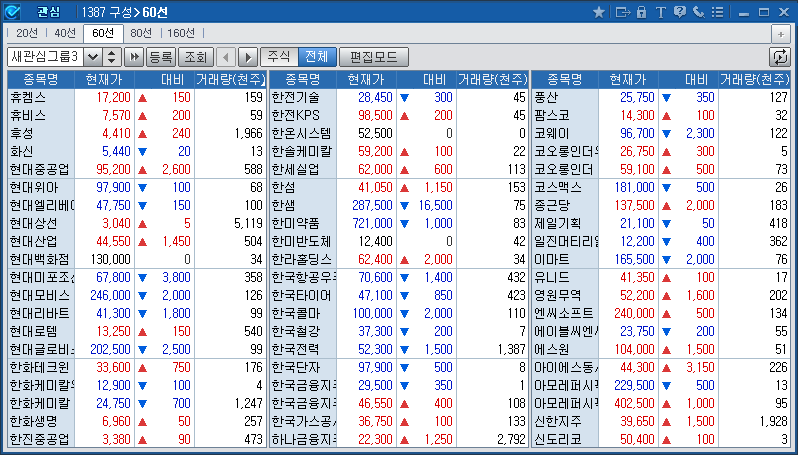Select 한진중공업 in the list
798x455 pixels.
[x=39, y=439]
